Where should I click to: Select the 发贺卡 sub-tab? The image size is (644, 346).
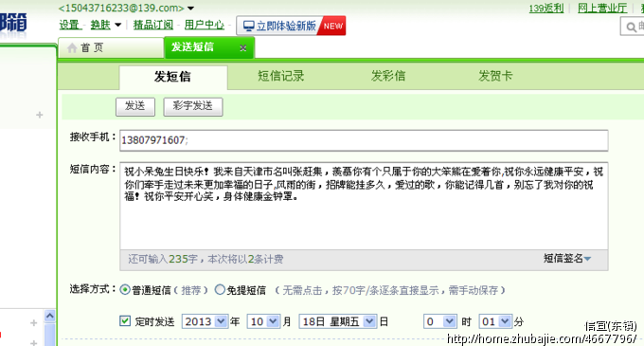pyautogui.click(x=495, y=76)
